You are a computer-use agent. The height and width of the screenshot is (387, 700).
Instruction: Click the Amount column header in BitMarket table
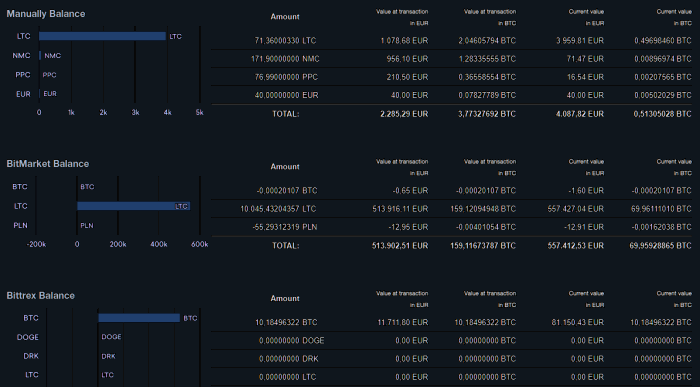(x=285, y=166)
